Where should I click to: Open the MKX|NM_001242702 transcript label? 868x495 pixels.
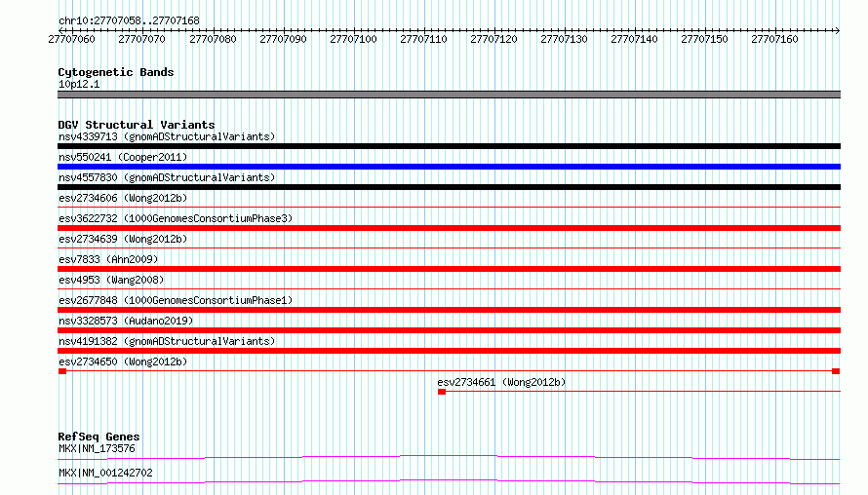pyautogui.click(x=105, y=473)
